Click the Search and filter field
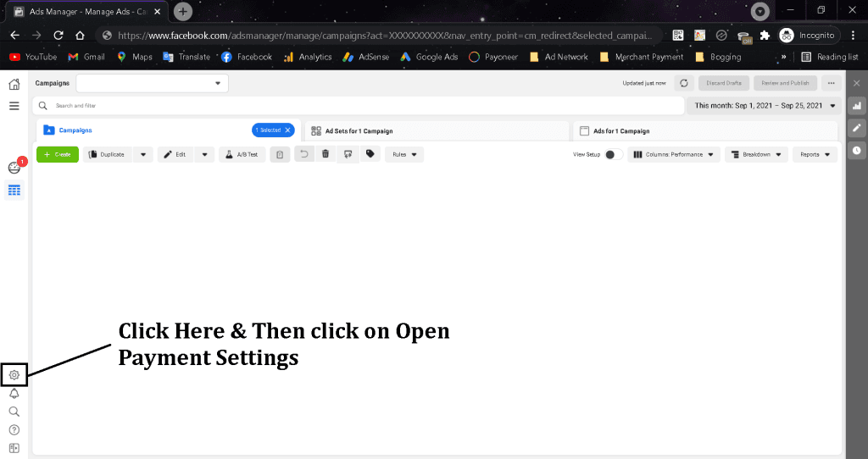Image resolution: width=868 pixels, height=459 pixels. click(359, 106)
